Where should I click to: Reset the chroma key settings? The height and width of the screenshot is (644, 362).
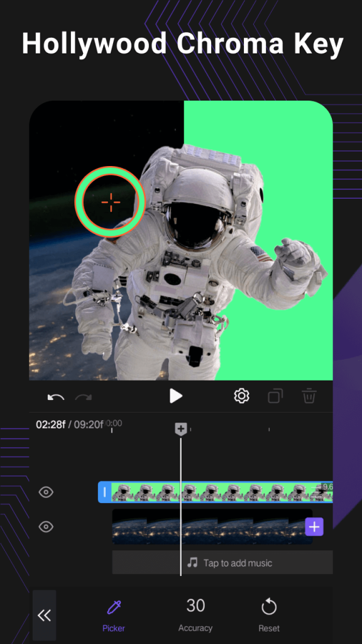click(x=269, y=615)
